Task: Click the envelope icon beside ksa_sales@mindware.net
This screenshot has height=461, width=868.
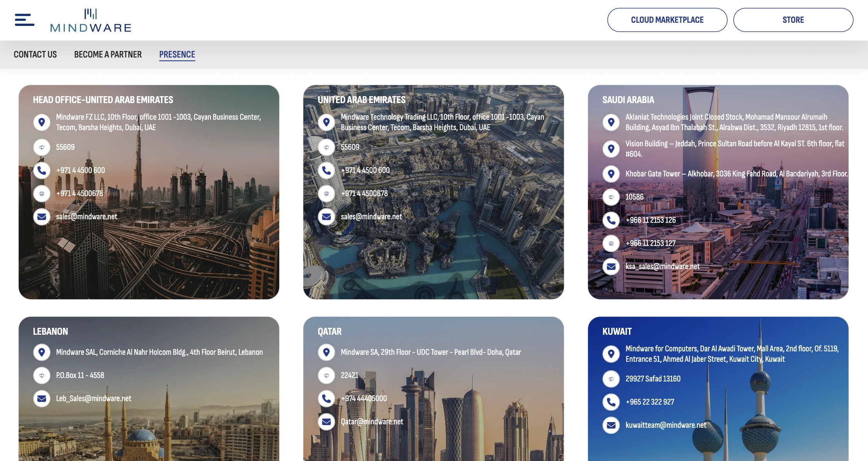Action: pos(611,266)
